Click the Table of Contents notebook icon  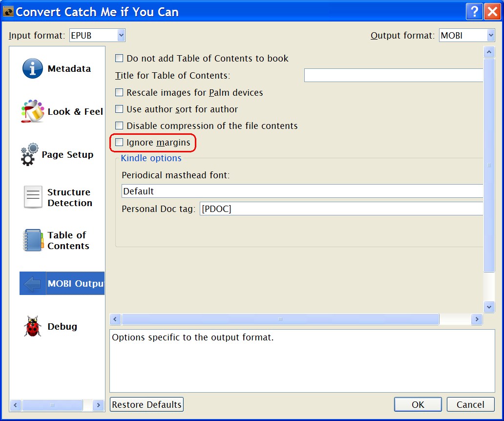coord(33,240)
